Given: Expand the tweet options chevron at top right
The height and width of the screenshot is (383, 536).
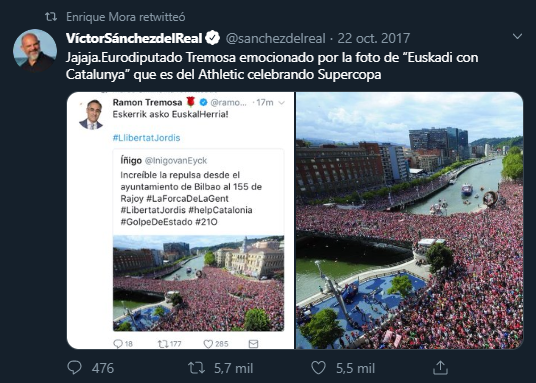Looking at the screenshot, I should [517, 36].
